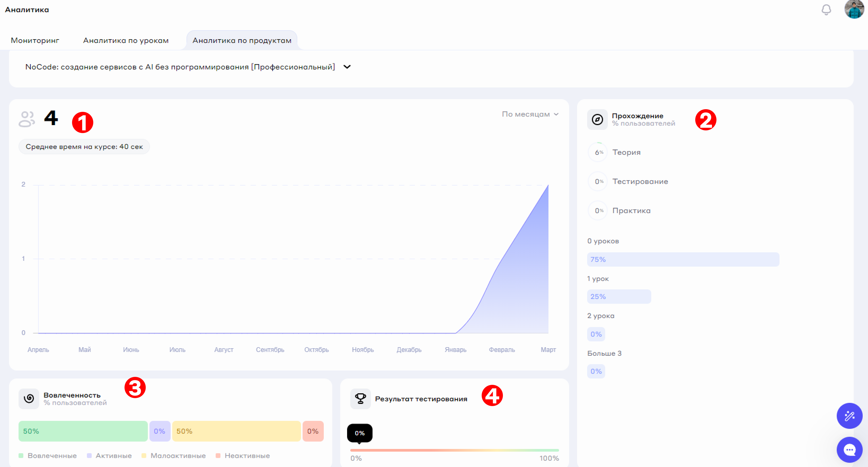Click the chevron next to the product name
This screenshot has height=467, width=868.
347,67
